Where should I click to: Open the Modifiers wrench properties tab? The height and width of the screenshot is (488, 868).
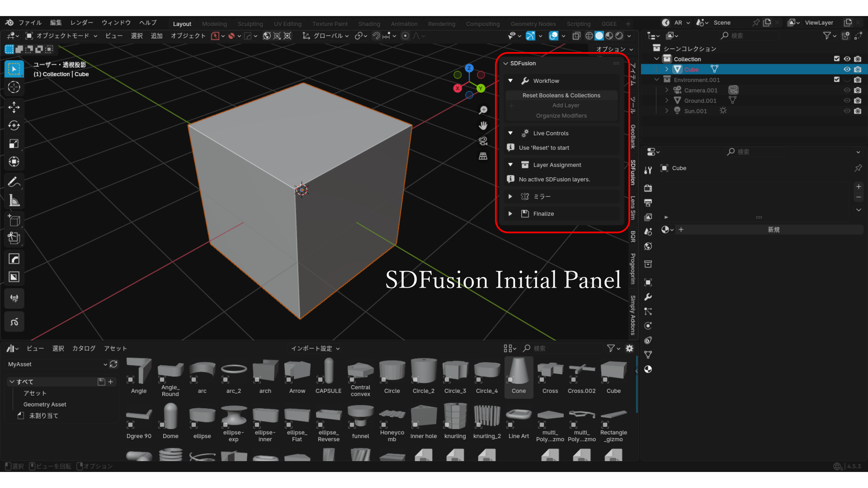(x=648, y=297)
